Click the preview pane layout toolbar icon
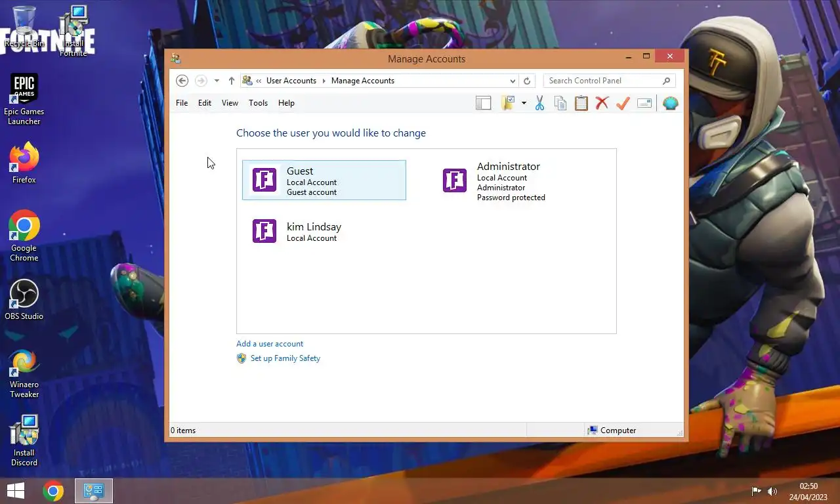This screenshot has width=840, height=504. click(484, 103)
